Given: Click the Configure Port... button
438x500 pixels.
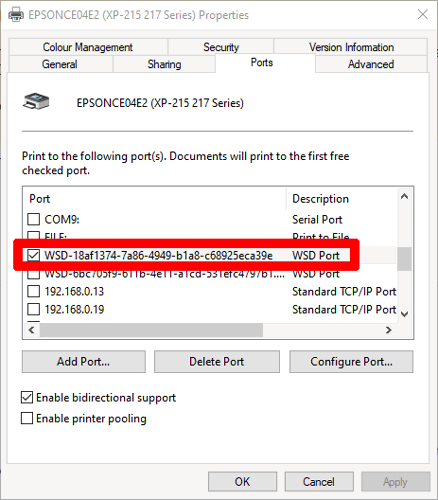Looking at the screenshot, I should [x=351, y=361].
